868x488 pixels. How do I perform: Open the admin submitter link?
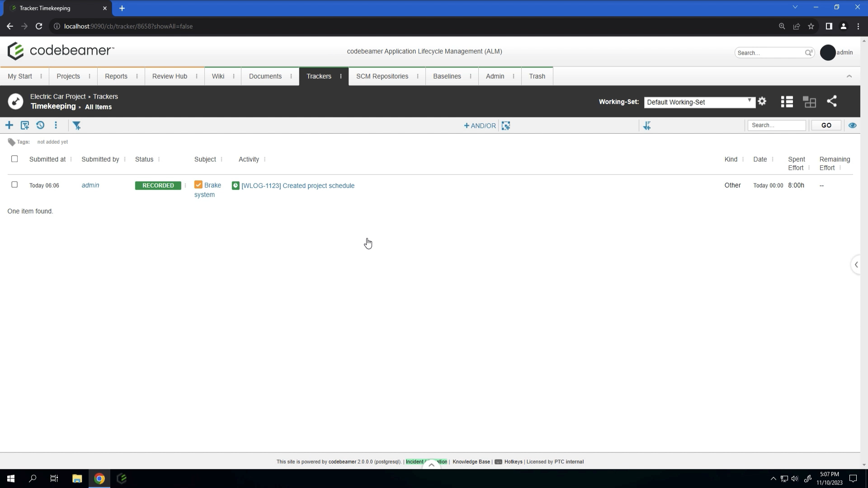pyautogui.click(x=90, y=185)
